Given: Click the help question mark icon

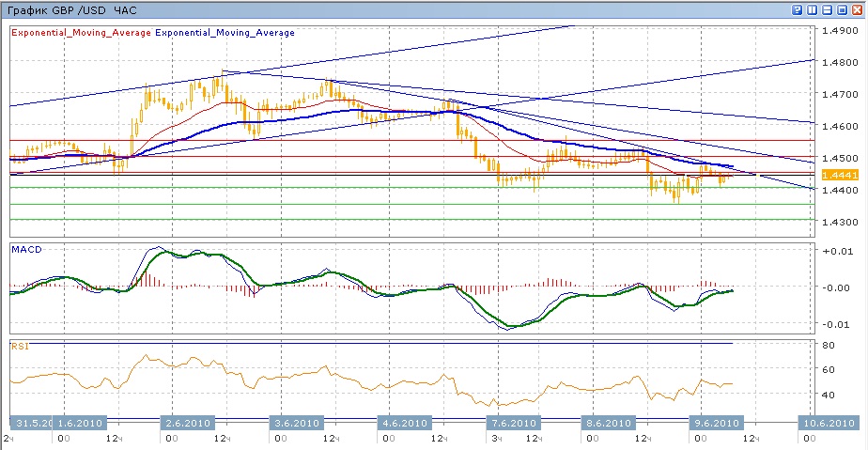Looking at the screenshot, I should click(x=798, y=9).
